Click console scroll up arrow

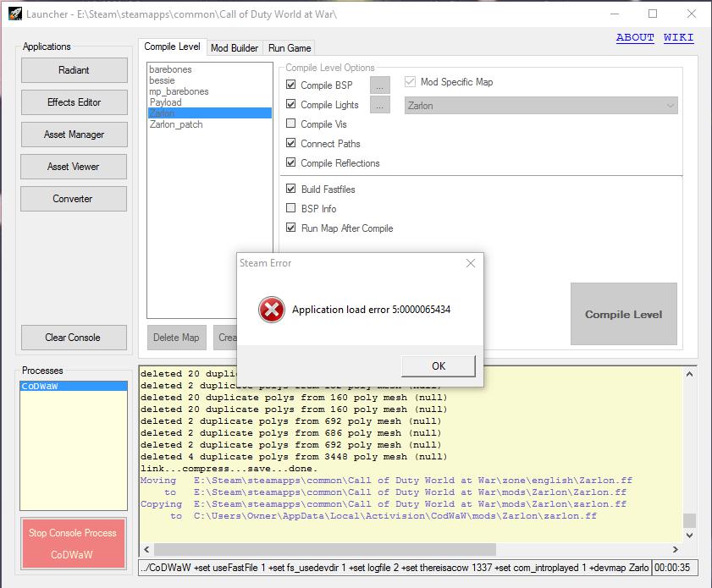(689, 374)
